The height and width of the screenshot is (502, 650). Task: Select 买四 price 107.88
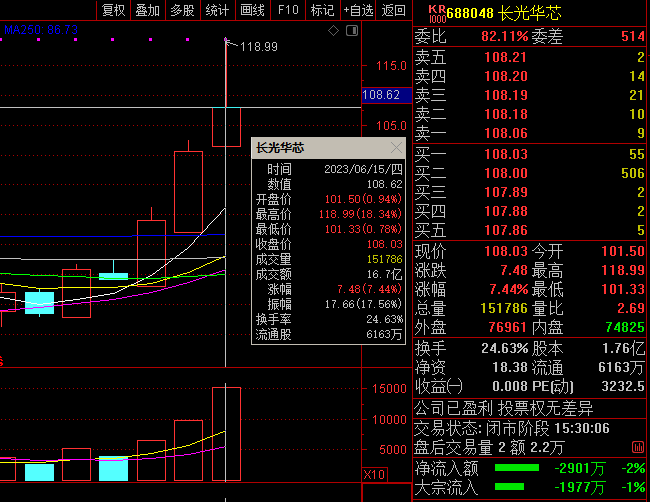coord(506,211)
